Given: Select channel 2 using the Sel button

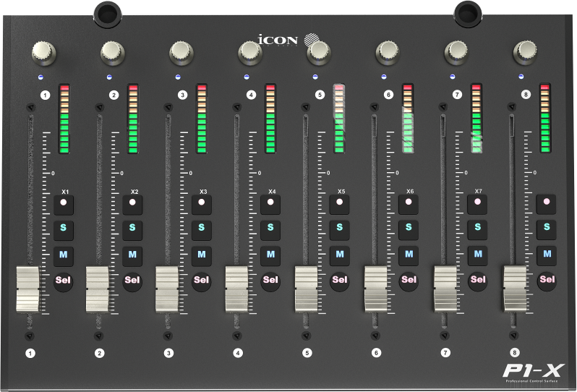Looking at the screenshot, I should pyautogui.click(x=132, y=279).
